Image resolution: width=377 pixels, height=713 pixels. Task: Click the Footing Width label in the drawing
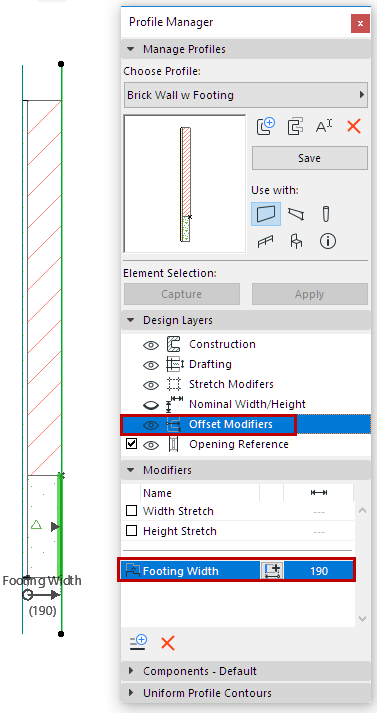click(x=42, y=581)
